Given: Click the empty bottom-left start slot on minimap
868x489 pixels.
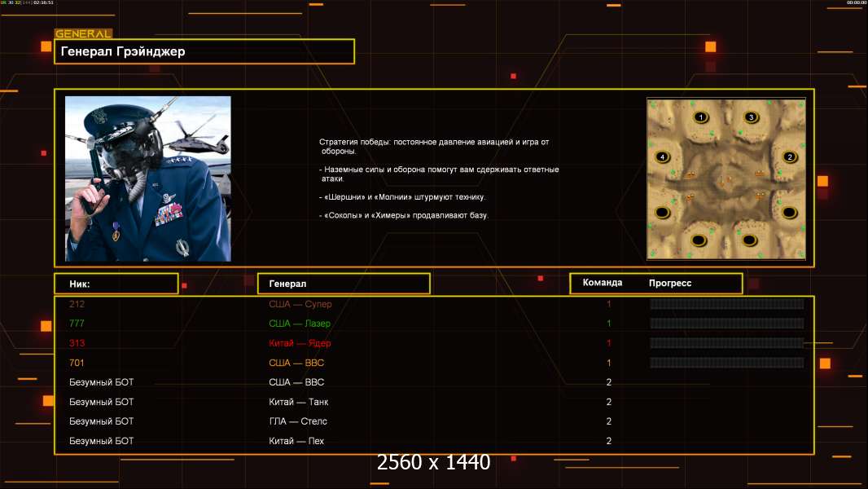Looking at the screenshot, I should point(699,240).
